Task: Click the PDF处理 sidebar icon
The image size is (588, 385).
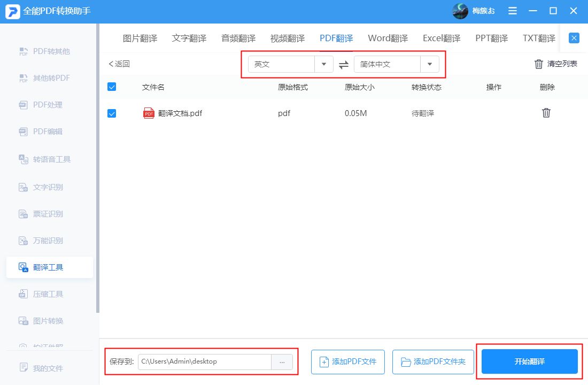Action: [x=23, y=105]
